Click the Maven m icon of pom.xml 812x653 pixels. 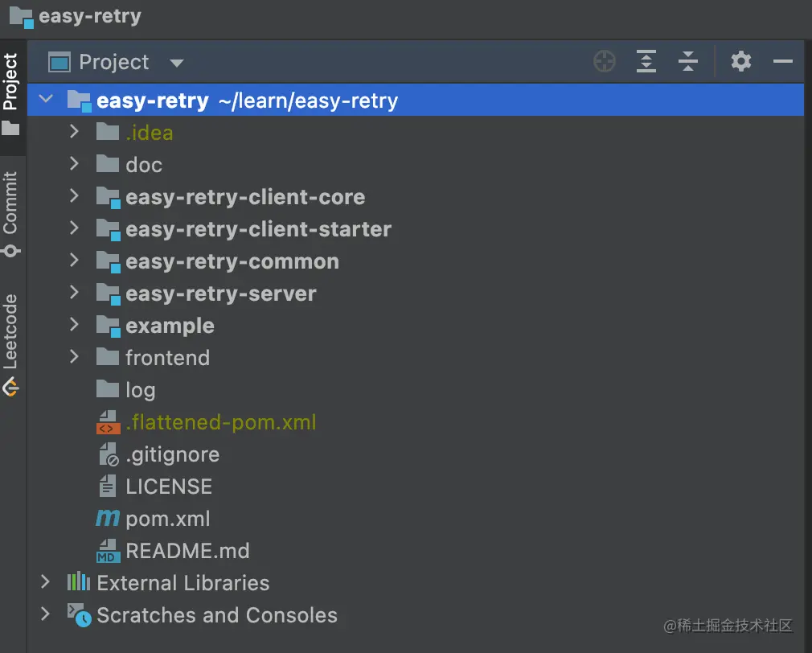(x=108, y=518)
